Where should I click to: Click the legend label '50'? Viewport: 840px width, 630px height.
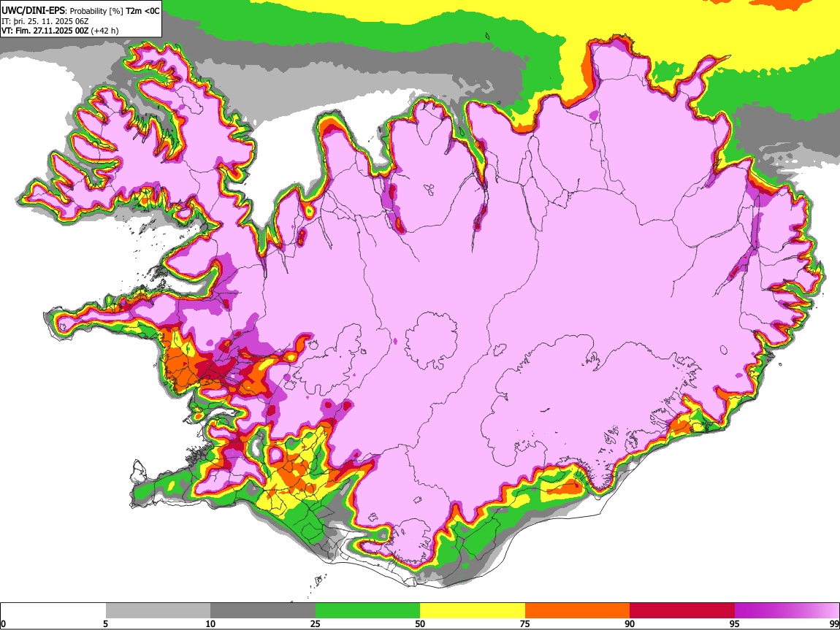pyautogui.click(x=420, y=623)
